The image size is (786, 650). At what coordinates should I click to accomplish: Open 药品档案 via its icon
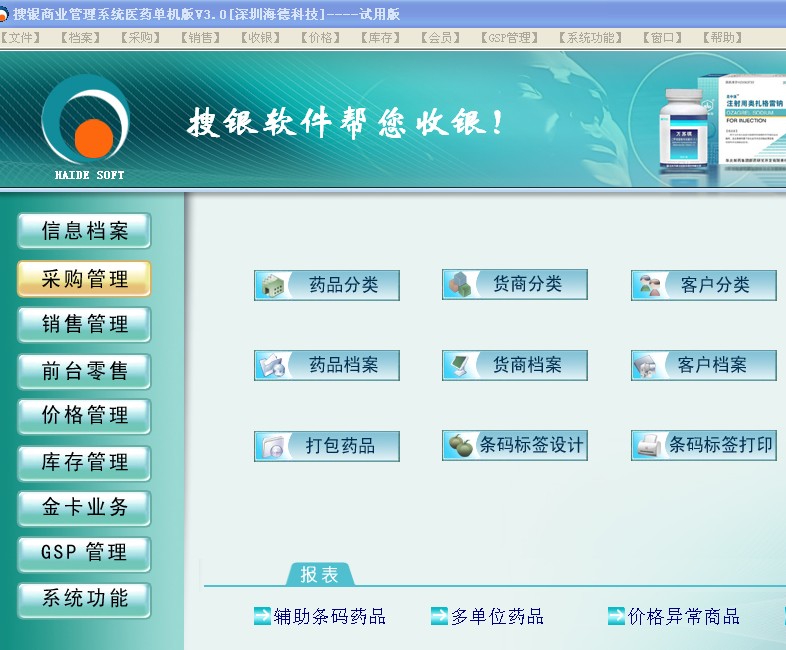(x=272, y=366)
